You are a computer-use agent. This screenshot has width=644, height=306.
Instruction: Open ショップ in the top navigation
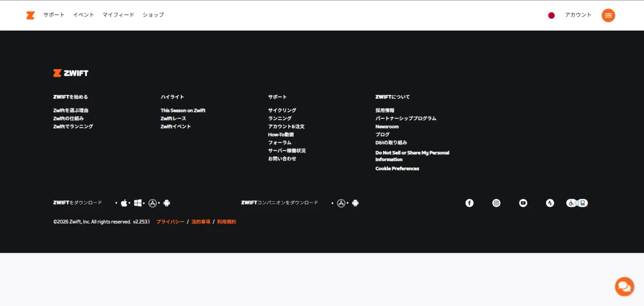153,15
